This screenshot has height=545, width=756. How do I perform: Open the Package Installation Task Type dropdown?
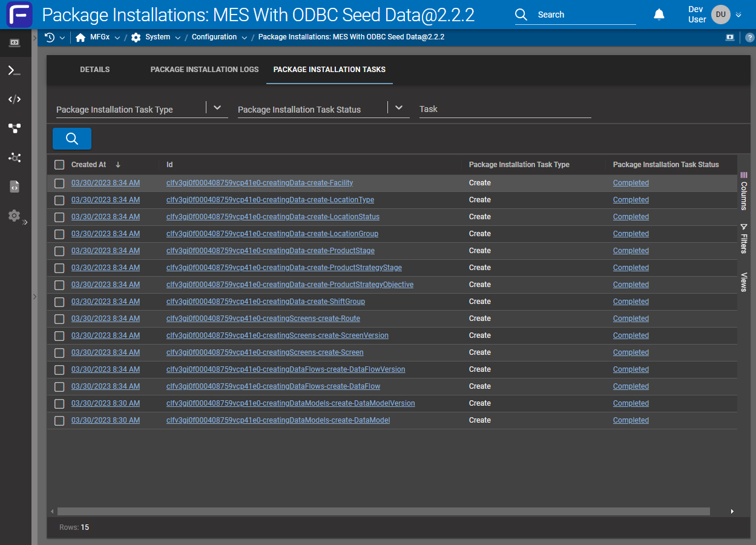point(217,108)
